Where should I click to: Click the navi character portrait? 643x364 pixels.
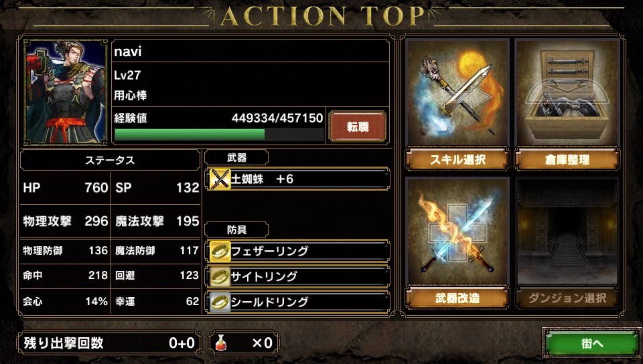click(66, 92)
